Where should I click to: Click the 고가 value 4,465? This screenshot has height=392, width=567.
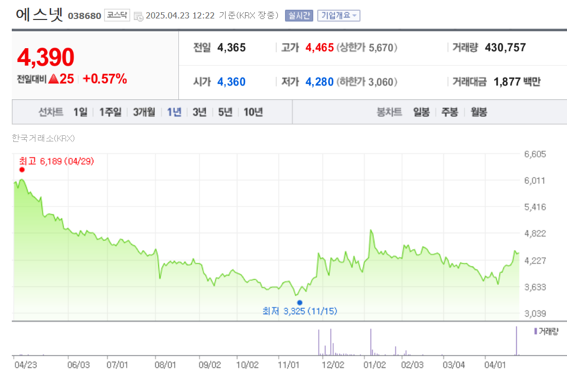[x=319, y=47]
